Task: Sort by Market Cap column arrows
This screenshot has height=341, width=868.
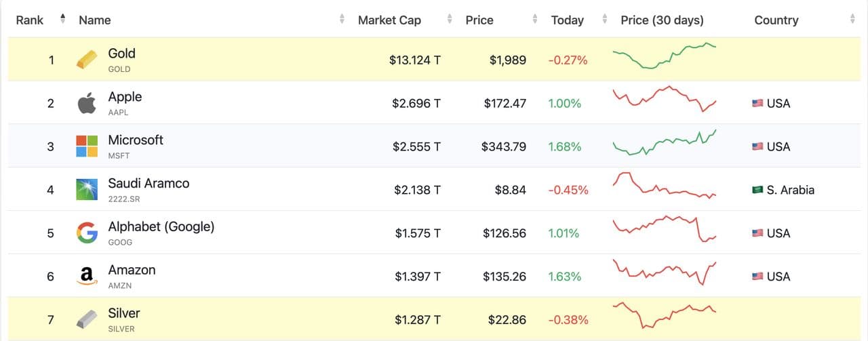Action: point(449,20)
